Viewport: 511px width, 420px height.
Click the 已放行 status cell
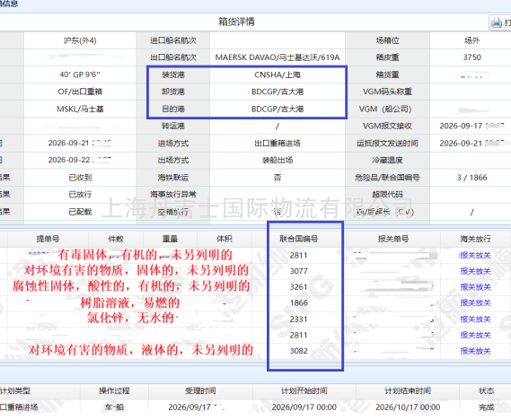coord(80,195)
